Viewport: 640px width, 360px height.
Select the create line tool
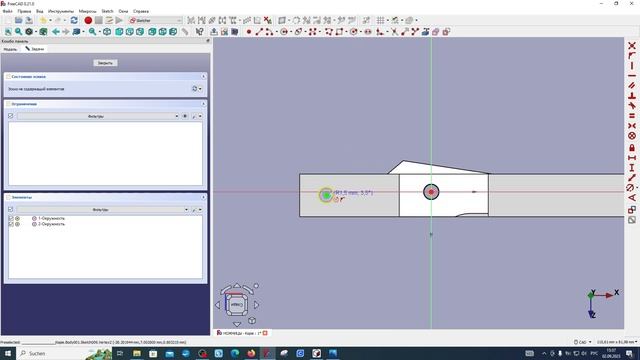tap(259, 31)
